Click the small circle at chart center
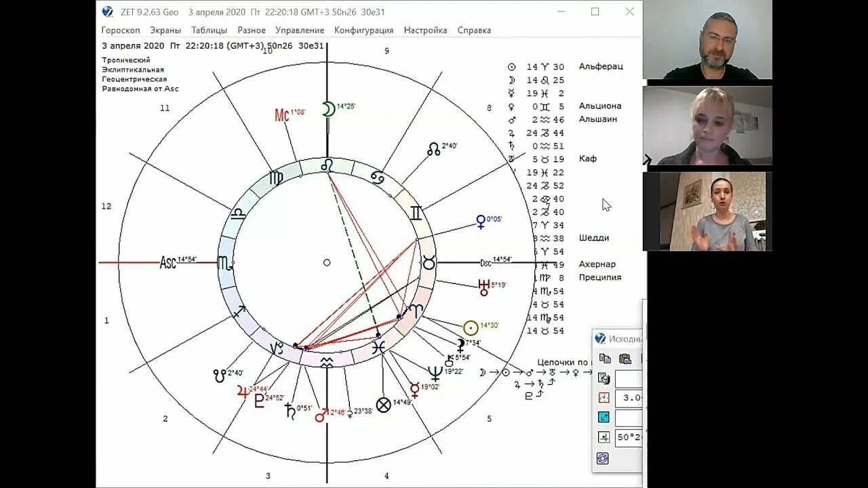Viewport: 868px width, 488px height. [327, 262]
